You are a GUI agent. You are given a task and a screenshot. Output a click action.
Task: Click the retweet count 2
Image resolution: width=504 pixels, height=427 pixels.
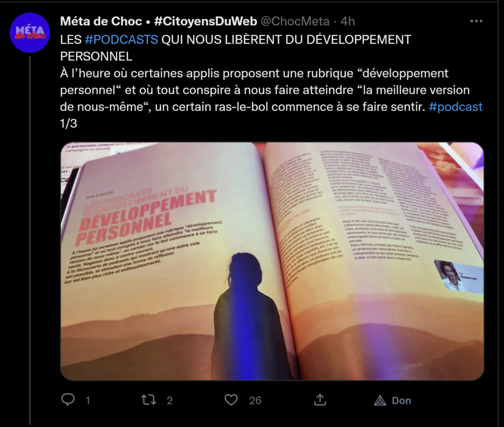170,400
